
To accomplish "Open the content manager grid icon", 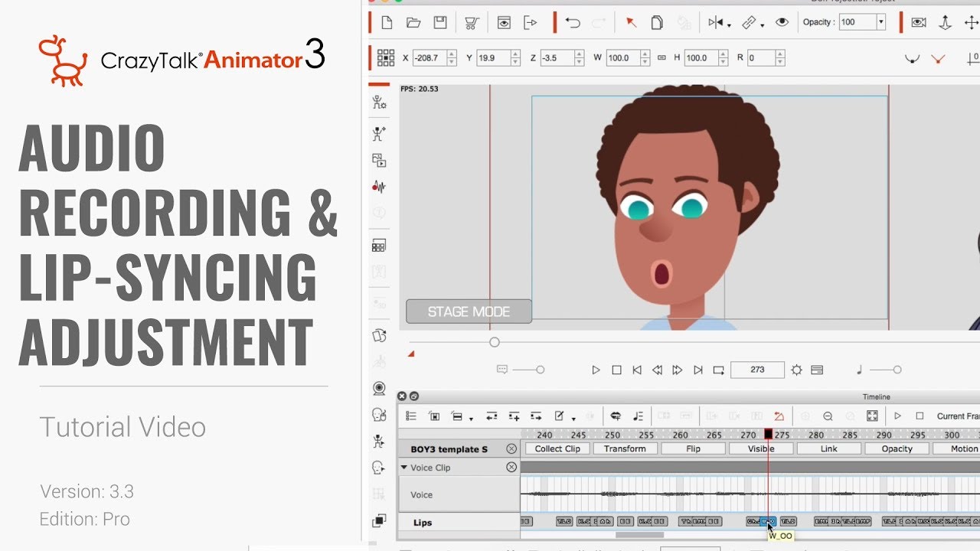I will [x=378, y=246].
